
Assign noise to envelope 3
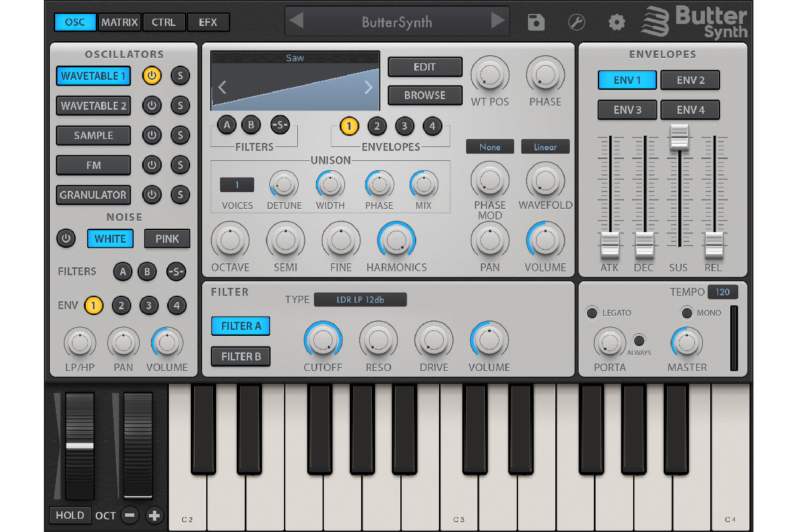point(149,305)
